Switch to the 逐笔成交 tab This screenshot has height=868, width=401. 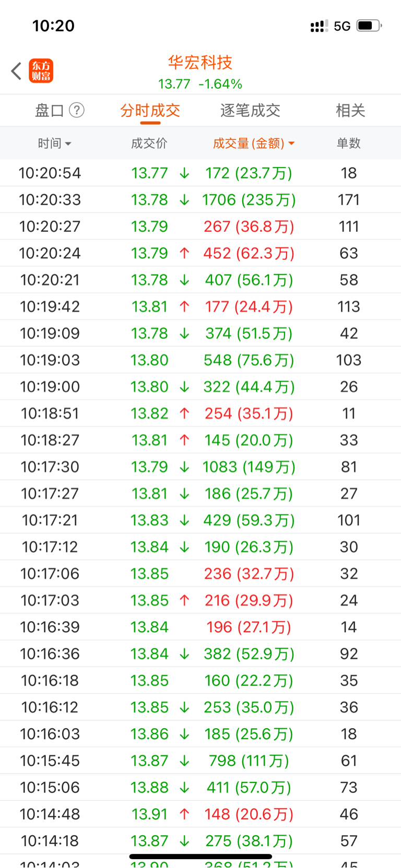[x=251, y=110]
